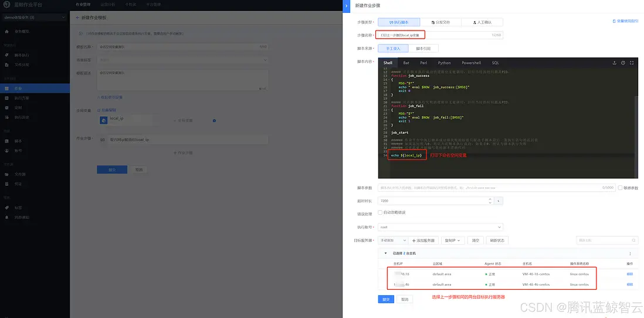Click 清空 to clear servers
644x318 pixels.
tap(475, 240)
